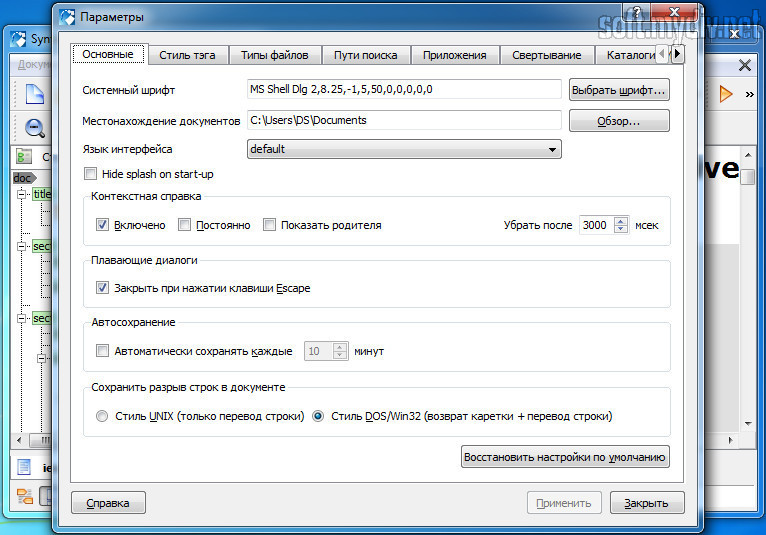The height and width of the screenshot is (535, 766).
Task: Click Восстановить настройки по умолчанию button
Action: point(564,457)
